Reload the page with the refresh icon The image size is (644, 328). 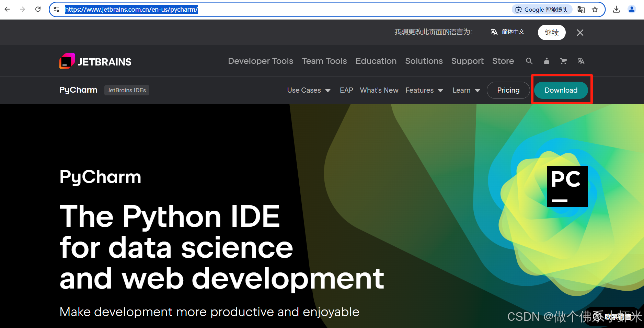38,9
